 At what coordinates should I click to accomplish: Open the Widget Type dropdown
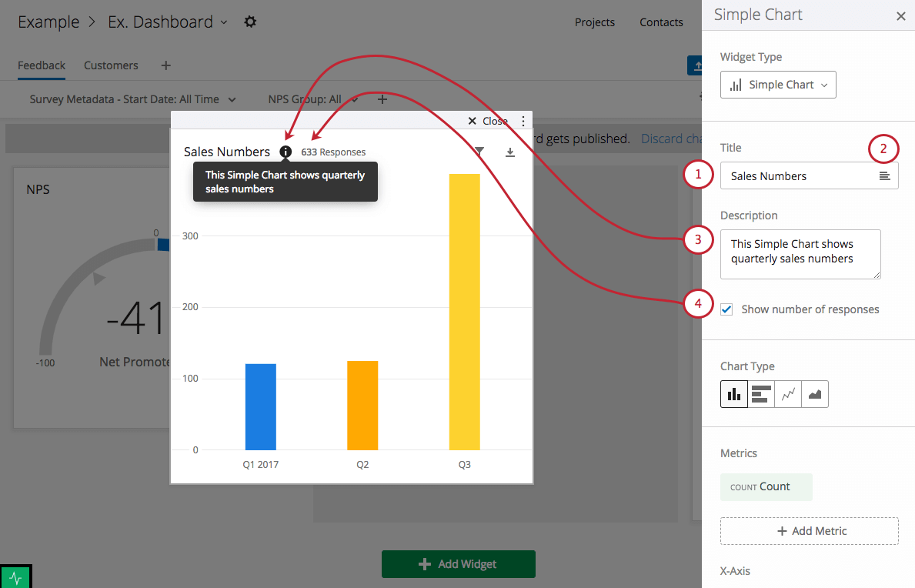[778, 85]
